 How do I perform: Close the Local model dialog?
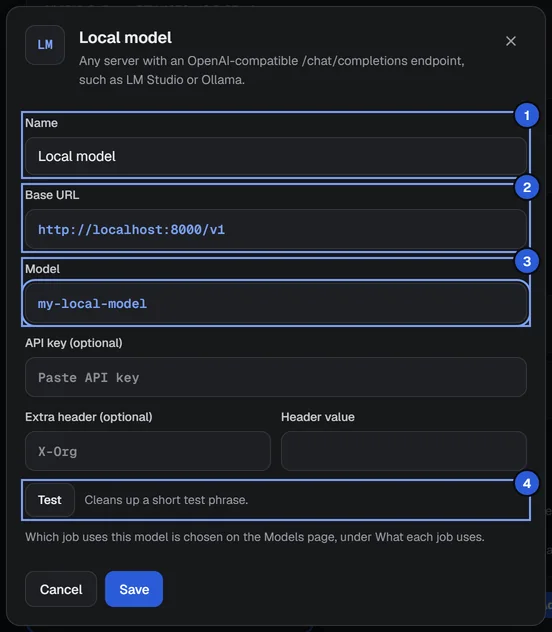(510, 41)
